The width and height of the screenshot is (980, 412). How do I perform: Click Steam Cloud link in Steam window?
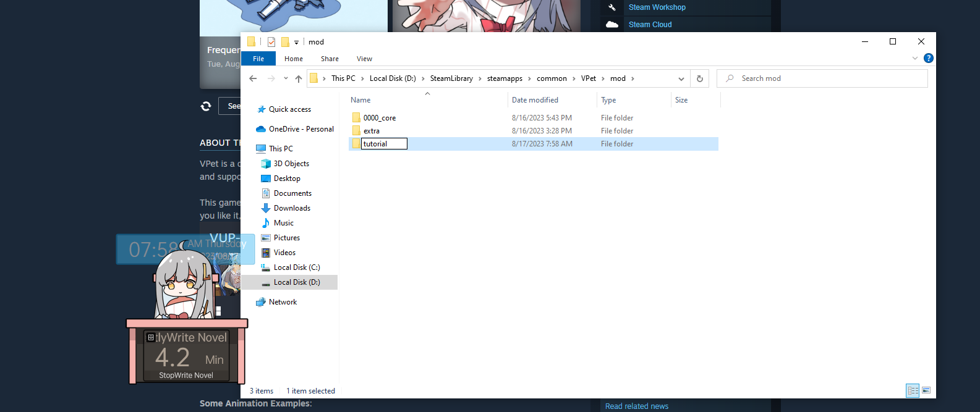pos(650,25)
